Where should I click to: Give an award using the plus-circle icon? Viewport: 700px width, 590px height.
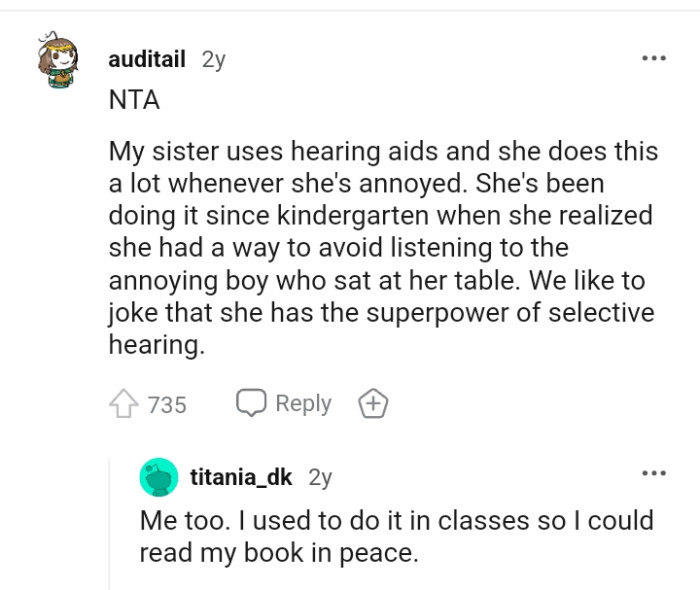(x=373, y=404)
